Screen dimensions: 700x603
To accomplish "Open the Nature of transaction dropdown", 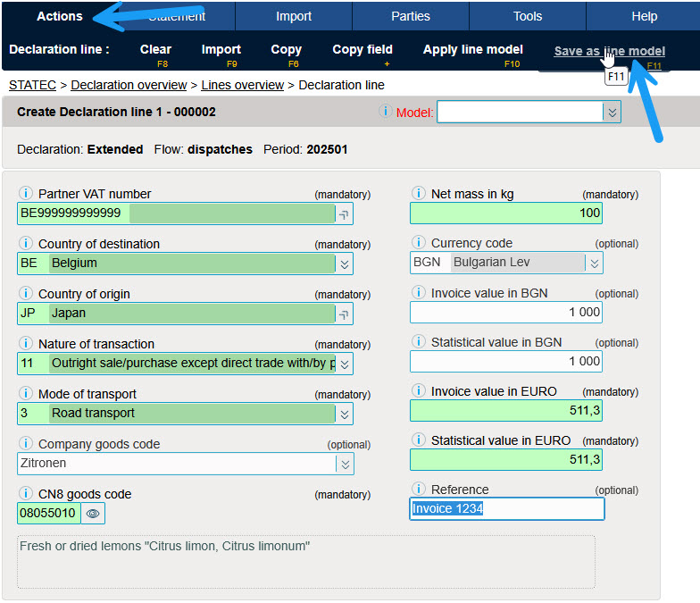I will [345, 364].
